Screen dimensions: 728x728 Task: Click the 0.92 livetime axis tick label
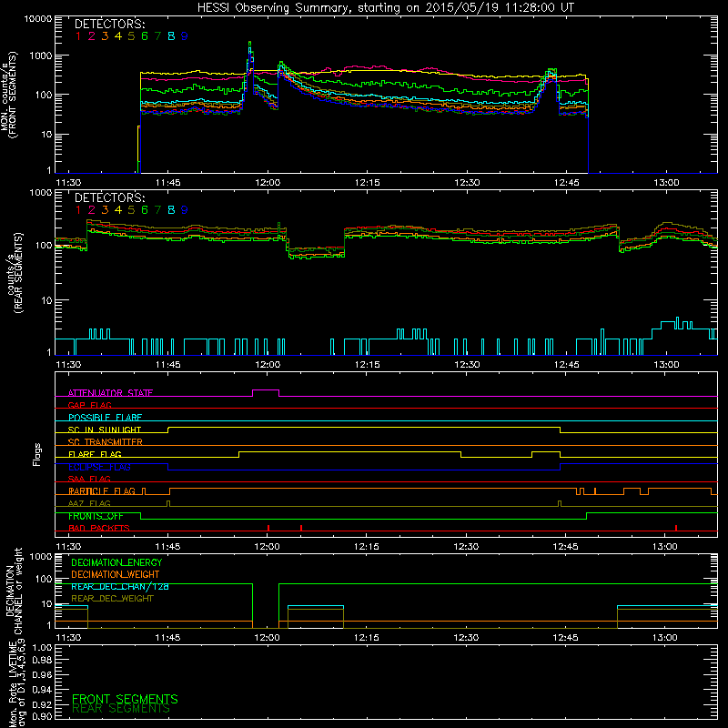pyautogui.click(x=42, y=704)
